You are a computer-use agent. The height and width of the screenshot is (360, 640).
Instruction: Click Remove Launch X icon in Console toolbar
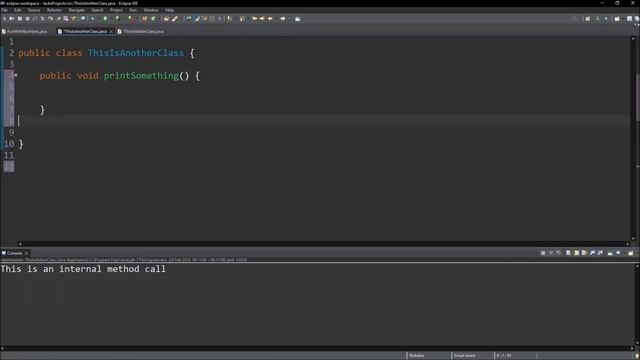551,253
